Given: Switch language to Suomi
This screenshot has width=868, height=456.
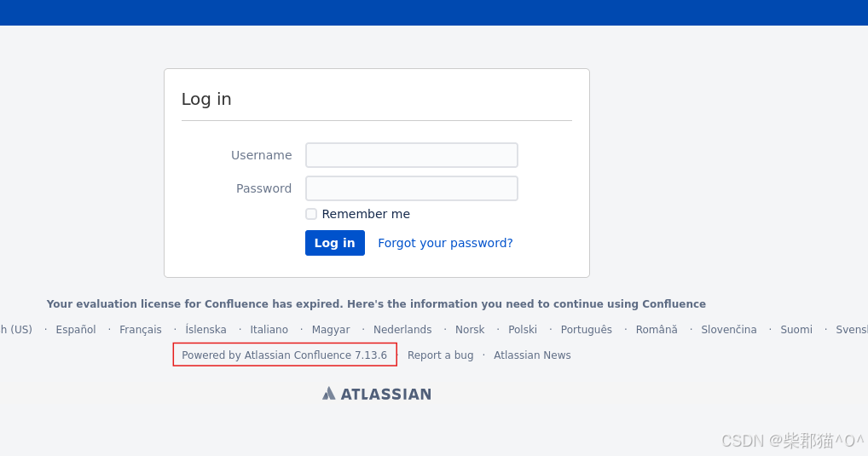Looking at the screenshot, I should pyautogui.click(x=796, y=329).
